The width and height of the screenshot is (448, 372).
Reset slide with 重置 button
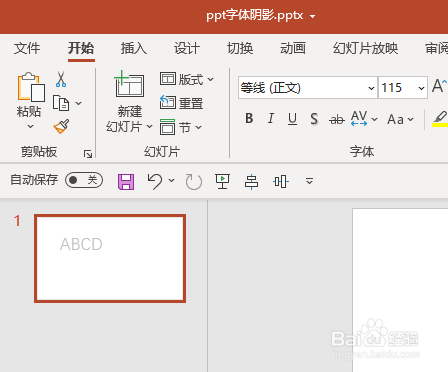pyautogui.click(x=181, y=103)
